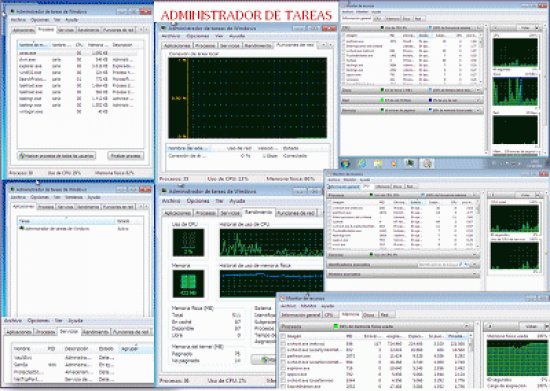This screenshot has height=391, width=550.
Task: Click the application icon beside Administrador de tareas task row
Action: pos(21,228)
